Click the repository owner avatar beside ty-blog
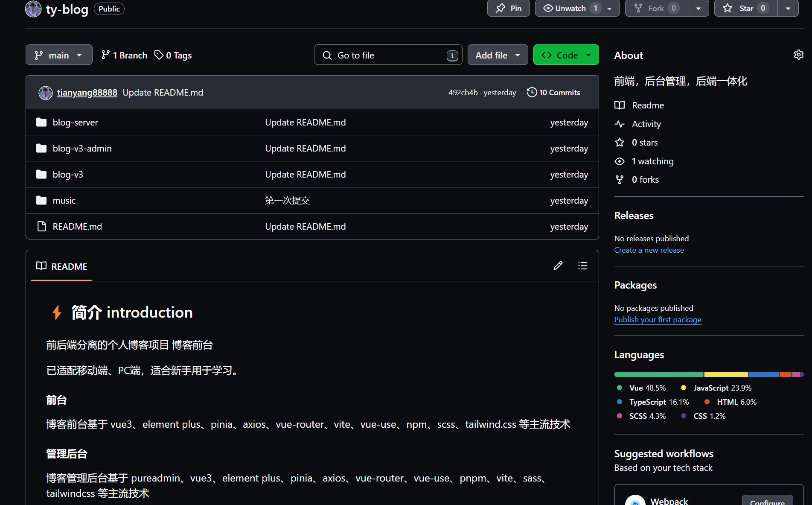Image resolution: width=812 pixels, height=505 pixels. [33, 9]
